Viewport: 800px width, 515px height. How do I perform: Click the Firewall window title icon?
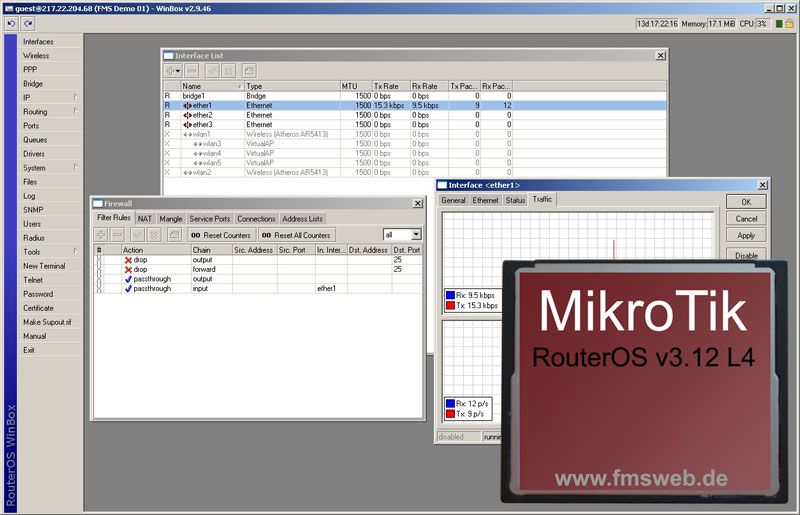pyautogui.click(x=98, y=204)
